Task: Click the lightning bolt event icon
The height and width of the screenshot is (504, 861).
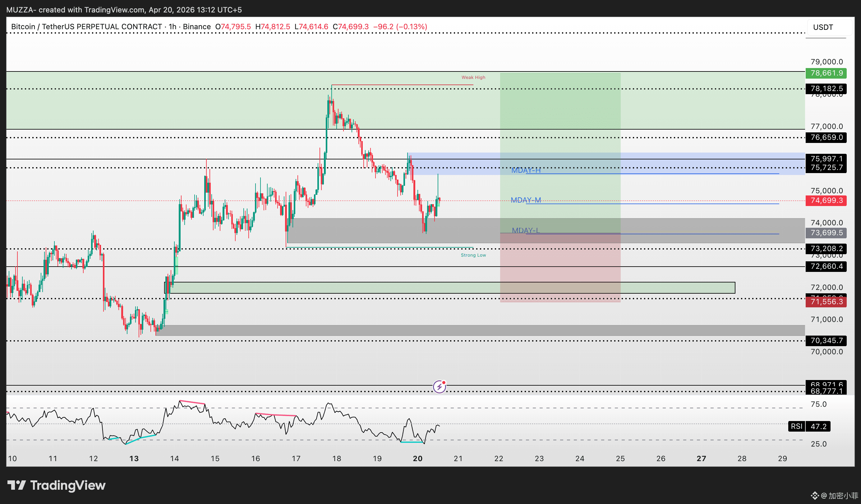Action: click(x=440, y=387)
